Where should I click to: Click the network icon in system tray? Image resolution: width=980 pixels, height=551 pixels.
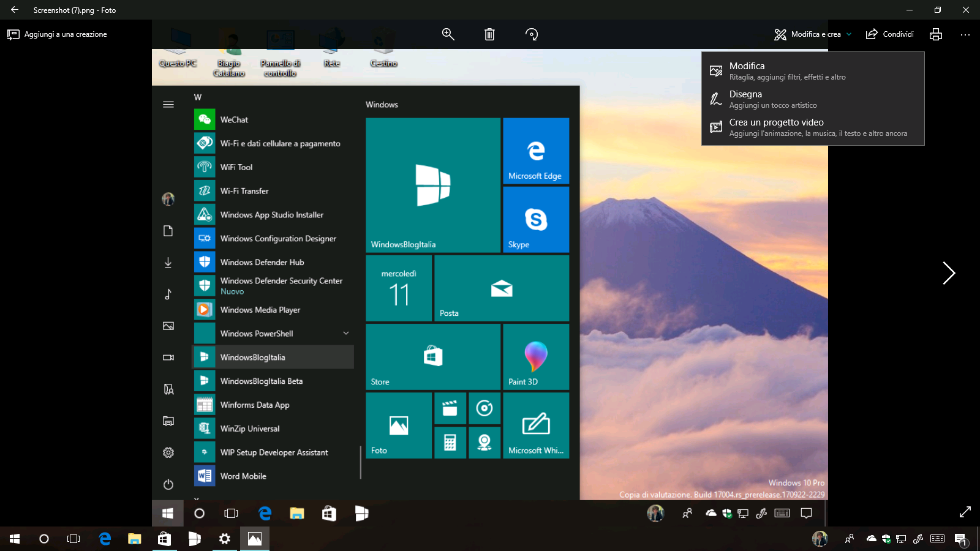901,539
